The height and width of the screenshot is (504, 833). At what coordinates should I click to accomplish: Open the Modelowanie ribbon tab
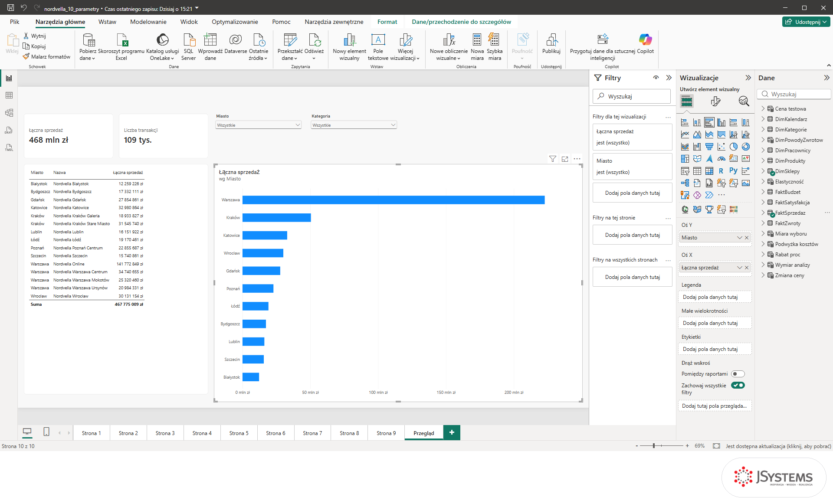click(148, 22)
